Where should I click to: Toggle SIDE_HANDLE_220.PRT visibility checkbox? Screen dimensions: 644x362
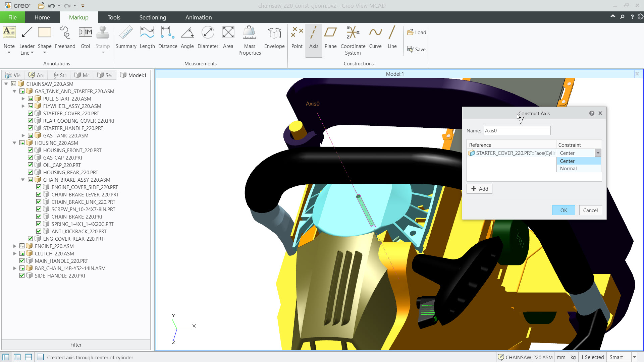coord(22,276)
